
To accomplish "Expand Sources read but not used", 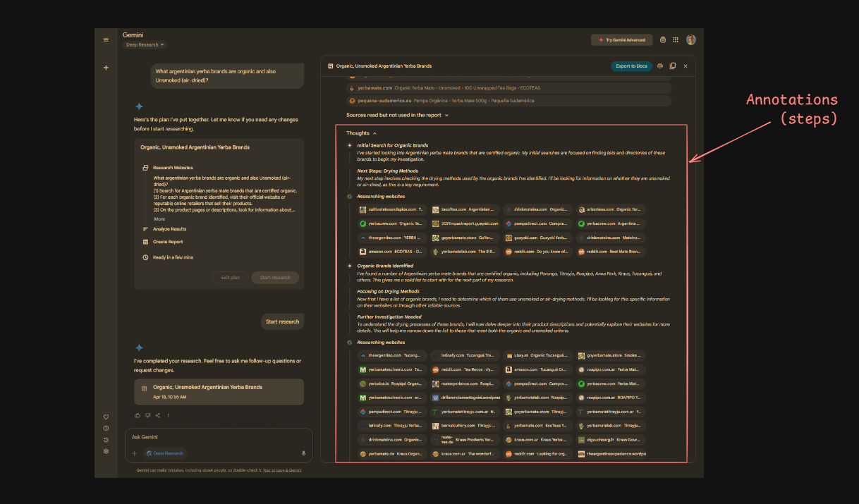I will (x=395, y=113).
